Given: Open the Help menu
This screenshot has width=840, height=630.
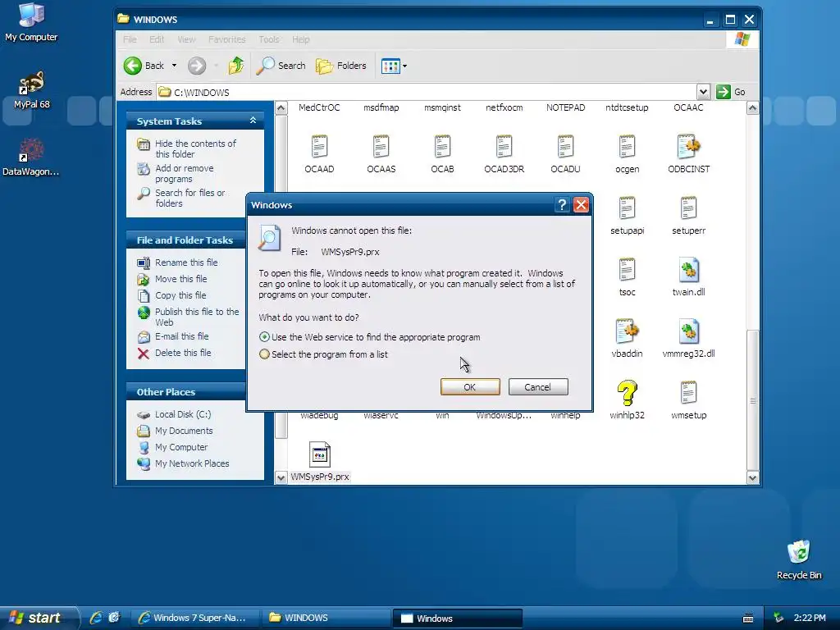Looking at the screenshot, I should [300, 39].
